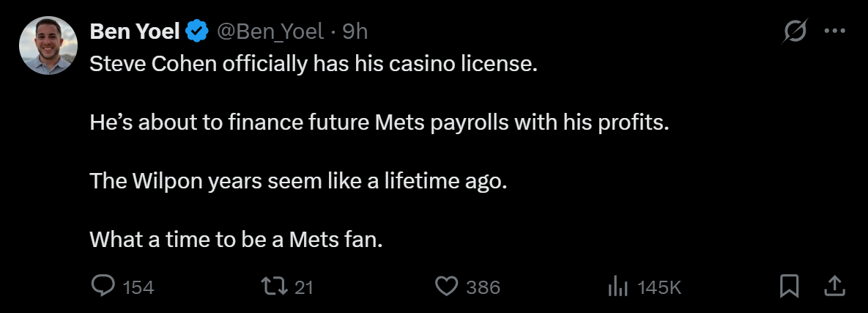Screen dimensions: 868x313
Task: Open the view analytics bar chart icon
Action: point(617,287)
